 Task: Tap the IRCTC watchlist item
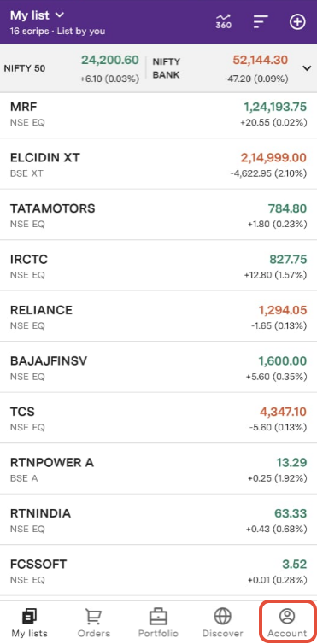pyautogui.click(x=159, y=266)
